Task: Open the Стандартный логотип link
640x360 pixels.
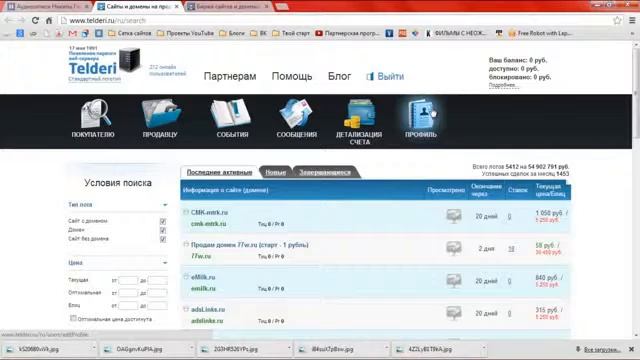Action: tap(95, 79)
